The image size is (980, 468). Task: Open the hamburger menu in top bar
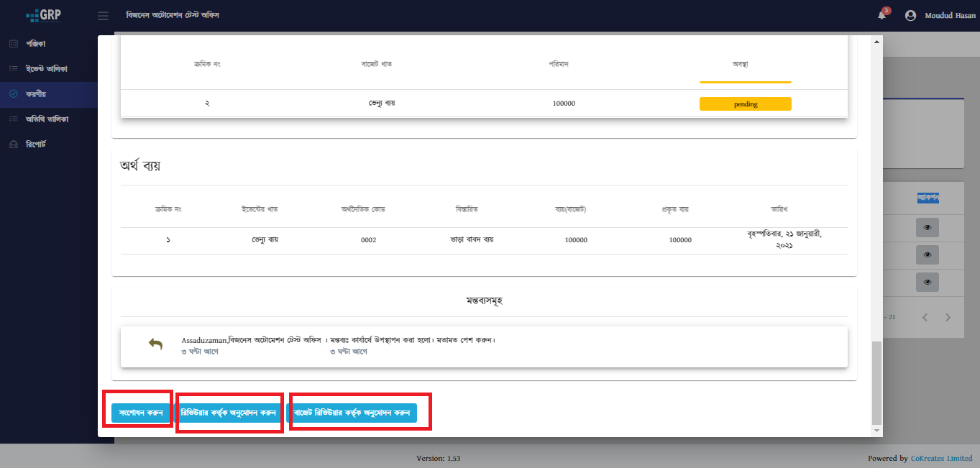[x=103, y=16]
